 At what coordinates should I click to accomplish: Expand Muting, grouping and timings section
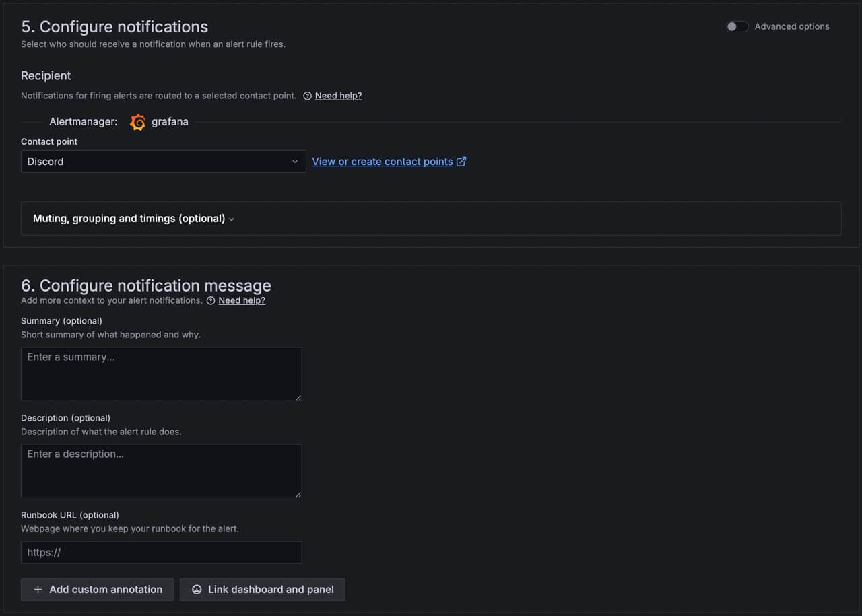tap(133, 219)
